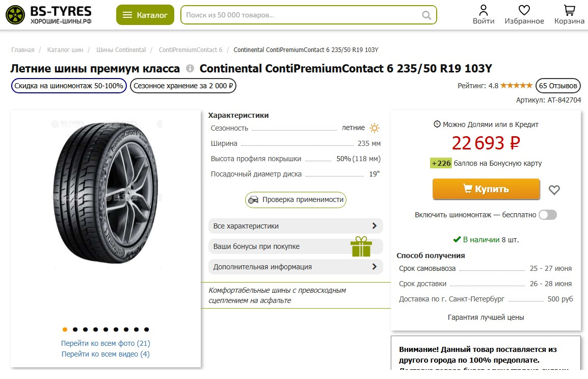
Task: Select the last photo carousel dot
Action: [146, 330]
